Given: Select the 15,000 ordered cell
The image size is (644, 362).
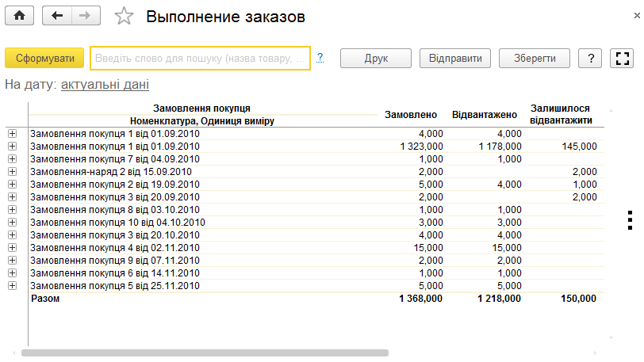Looking at the screenshot, I should (x=428, y=248).
